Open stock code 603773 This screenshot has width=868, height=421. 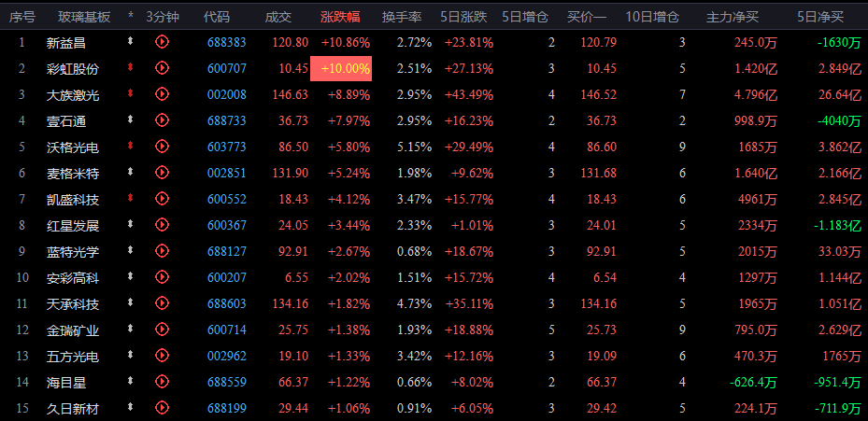[x=227, y=147]
